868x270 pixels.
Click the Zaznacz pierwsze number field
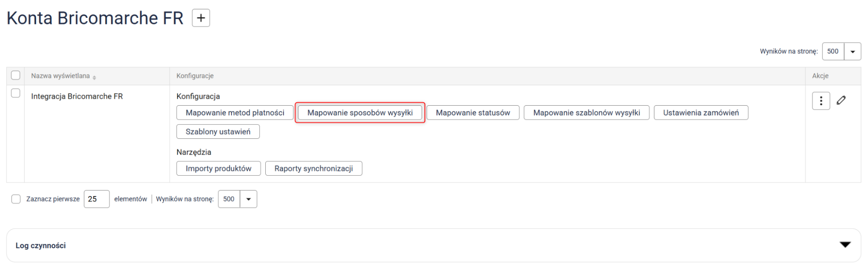(x=96, y=199)
